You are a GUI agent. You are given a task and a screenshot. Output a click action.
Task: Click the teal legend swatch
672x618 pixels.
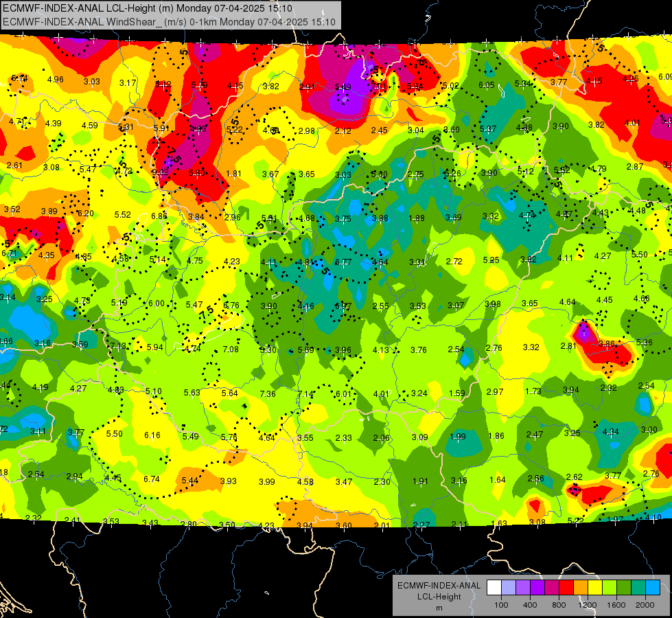638,588
